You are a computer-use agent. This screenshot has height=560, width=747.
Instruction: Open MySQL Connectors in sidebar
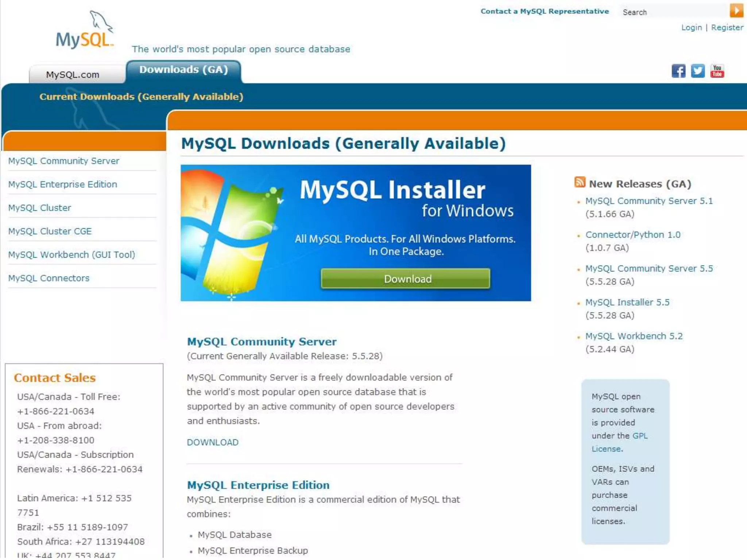pos(49,278)
